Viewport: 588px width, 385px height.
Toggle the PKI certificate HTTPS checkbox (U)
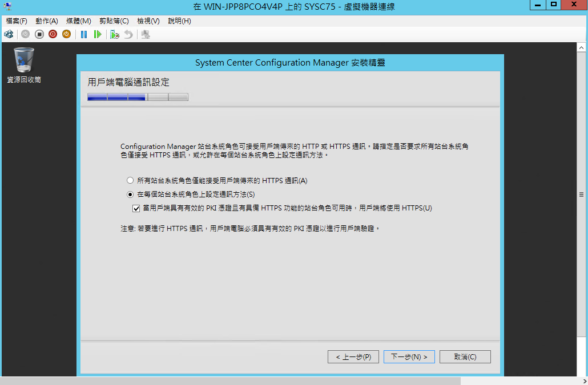(x=136, y=208)
